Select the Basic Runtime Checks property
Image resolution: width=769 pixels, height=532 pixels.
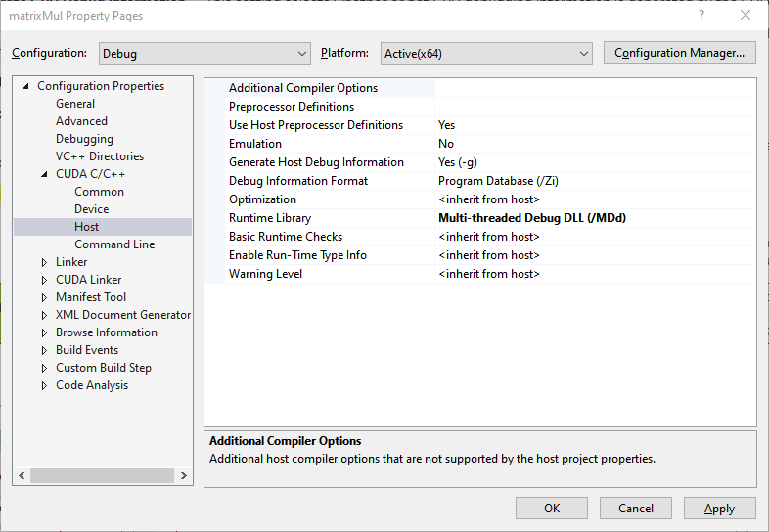(x=286, y=238)
